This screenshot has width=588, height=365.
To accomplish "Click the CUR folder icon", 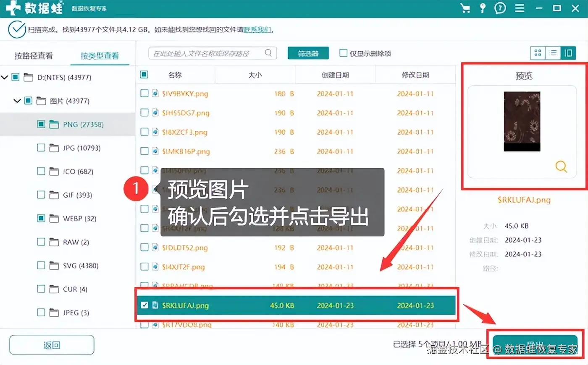I will tap(54, 289).
